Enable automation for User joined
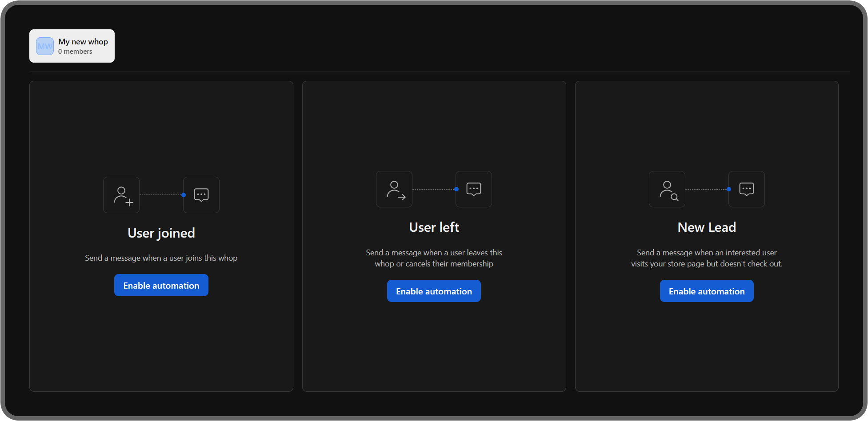The image size is (868, 421). (x=161, y=285)
